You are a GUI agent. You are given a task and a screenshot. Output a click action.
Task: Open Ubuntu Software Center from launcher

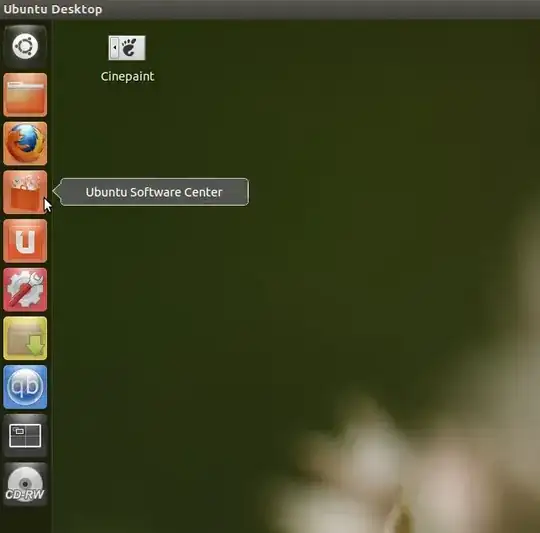pos(25,192)
